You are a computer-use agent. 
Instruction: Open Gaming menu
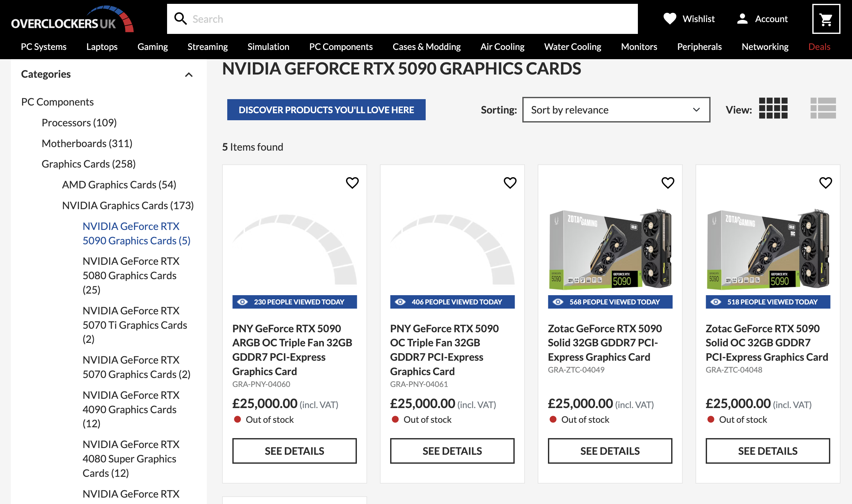[153, 46]
